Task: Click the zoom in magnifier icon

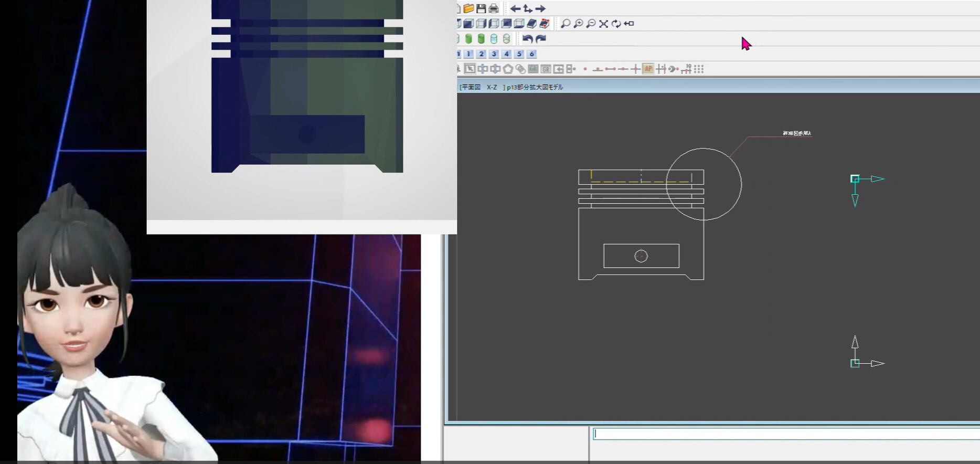Action: tap(578, 24)
